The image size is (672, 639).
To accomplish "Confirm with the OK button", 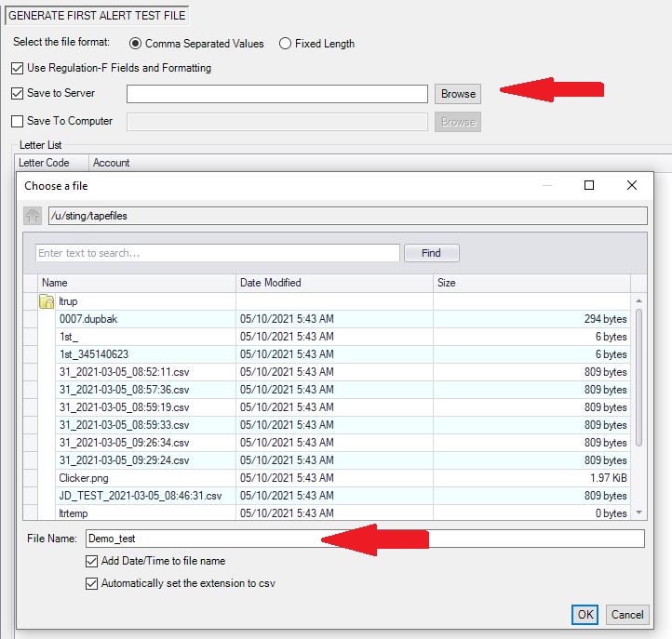I will click(x=585, y=615).
